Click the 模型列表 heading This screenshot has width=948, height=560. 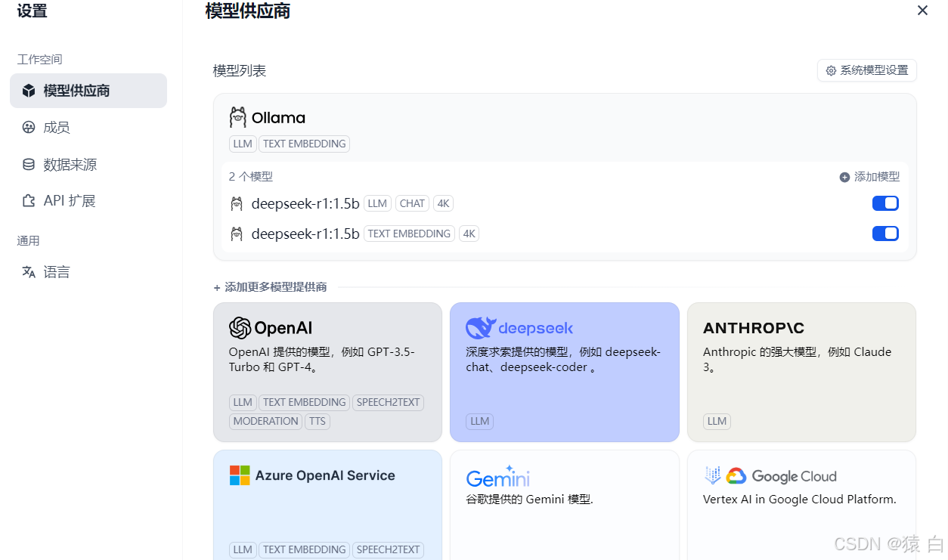pos(240,71)
